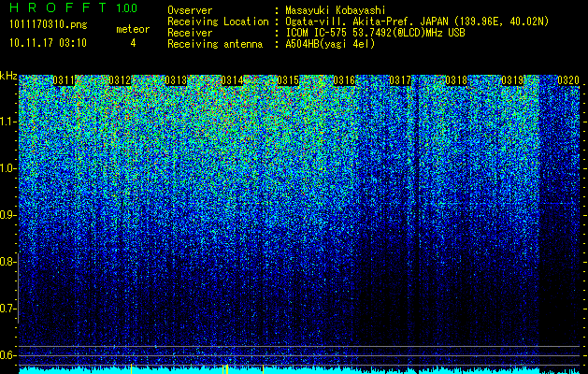Select the 0.7 frequency axis label

pyautogui.click(x=8, y=309)
